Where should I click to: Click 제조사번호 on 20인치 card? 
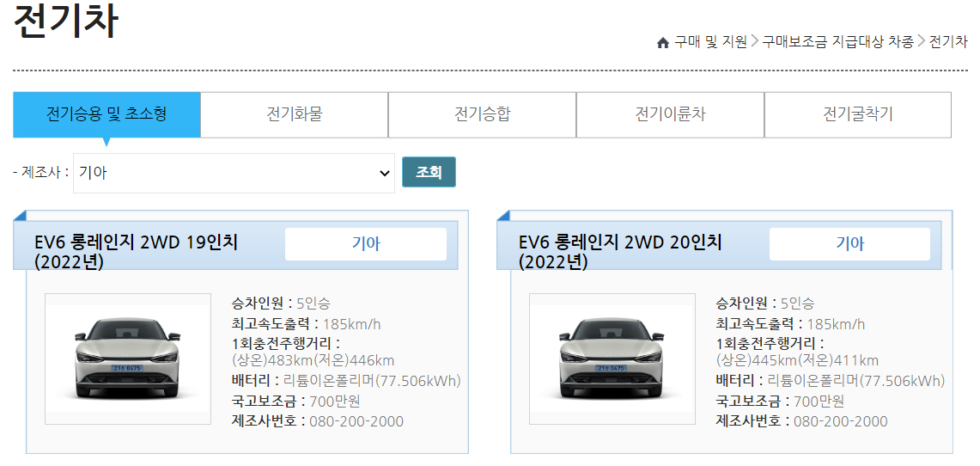802,421
